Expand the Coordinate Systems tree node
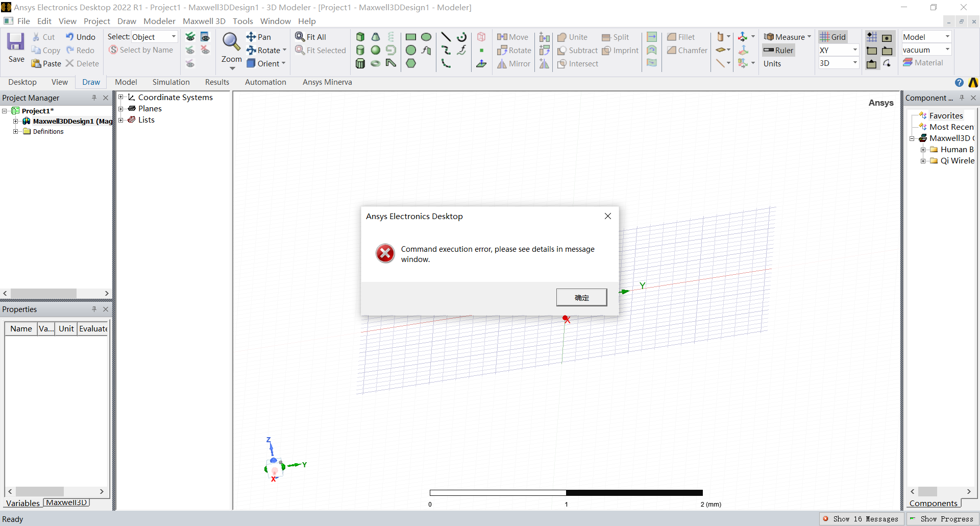Screen dimensions: 980x526 121,97
